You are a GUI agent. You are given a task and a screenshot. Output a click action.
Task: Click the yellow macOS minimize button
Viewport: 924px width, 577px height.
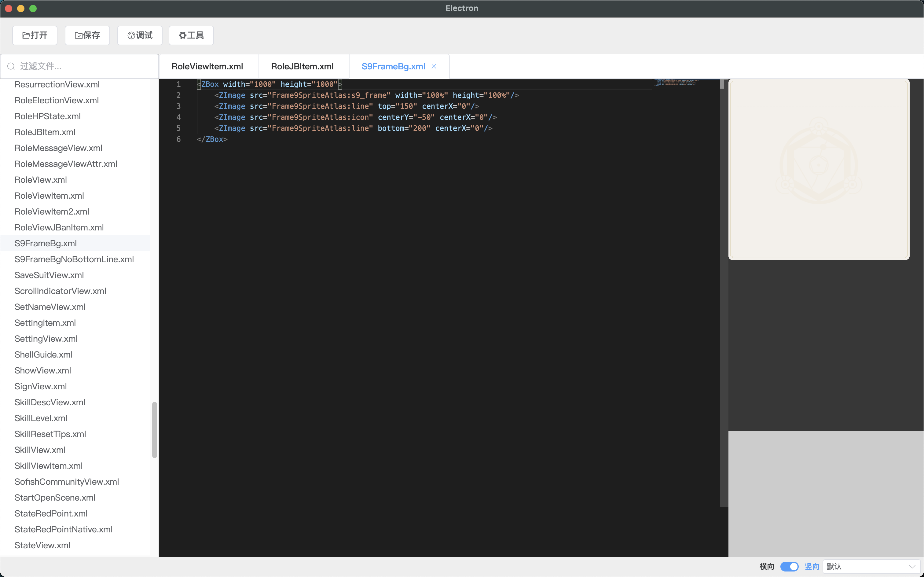click(21, 8)
